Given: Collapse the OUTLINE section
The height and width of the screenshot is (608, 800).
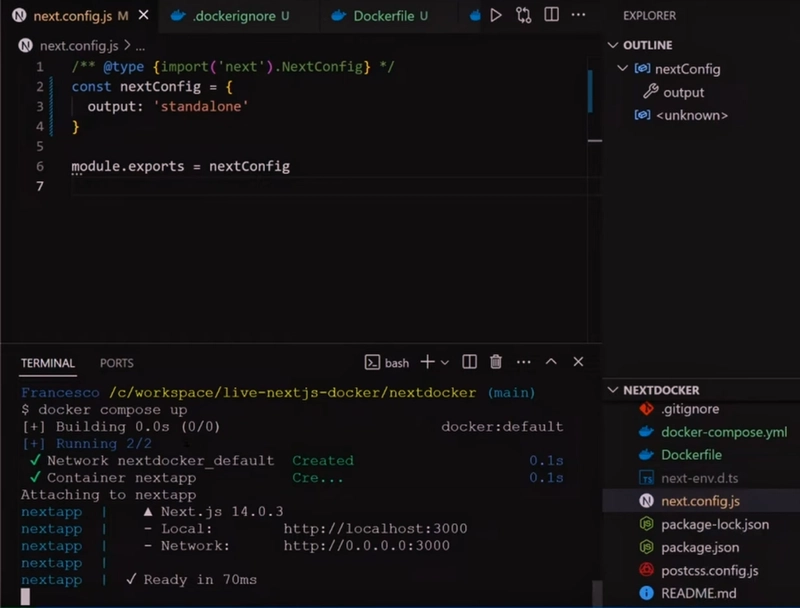Looking at the screenshot, I should [613, 45].
